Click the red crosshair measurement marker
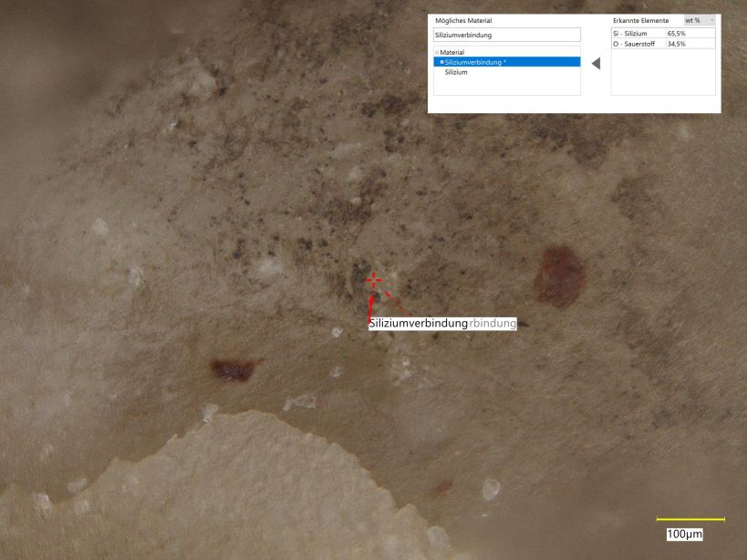 pyautogui.click(x=374, y=280)
